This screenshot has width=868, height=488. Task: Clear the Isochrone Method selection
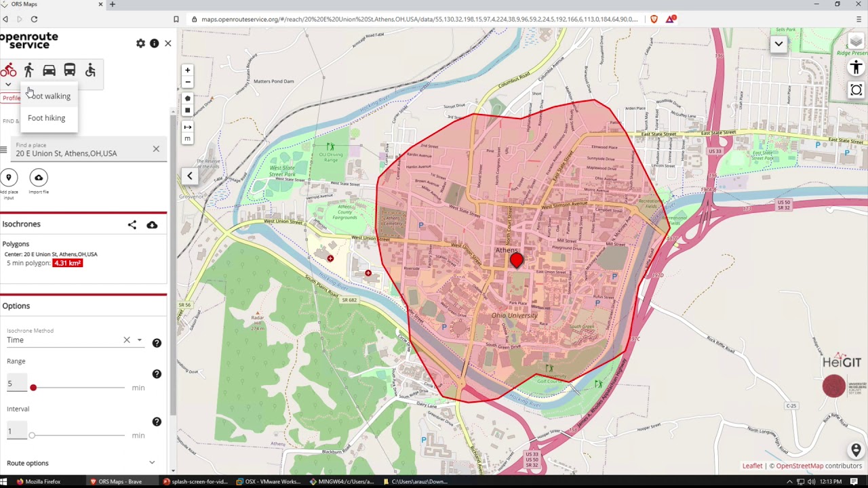coord(126,340)
